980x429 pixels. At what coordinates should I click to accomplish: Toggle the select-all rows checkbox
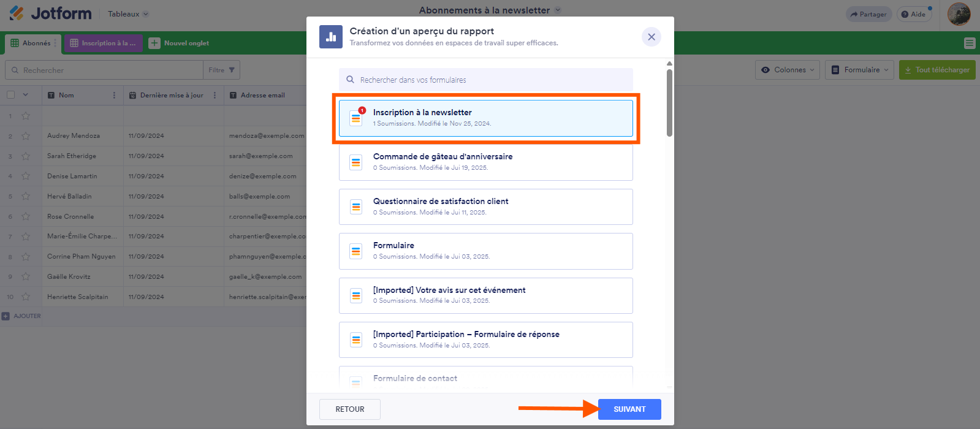pyautogui.click(x=10, y=95)
